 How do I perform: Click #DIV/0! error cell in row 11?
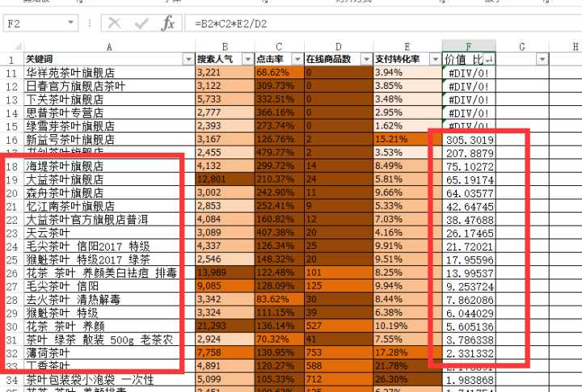[x=469, y=73]
